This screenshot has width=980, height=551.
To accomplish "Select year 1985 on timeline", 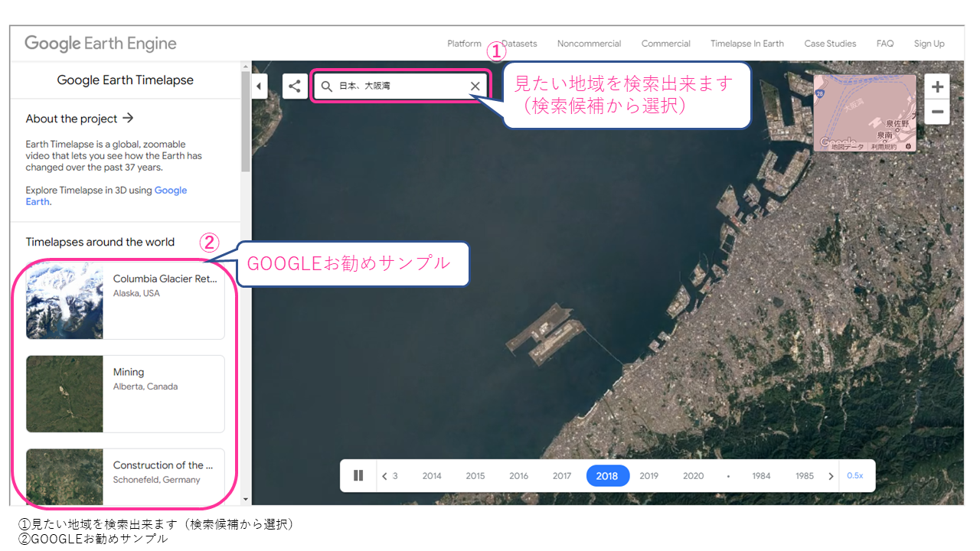I will tap(805, 476).
